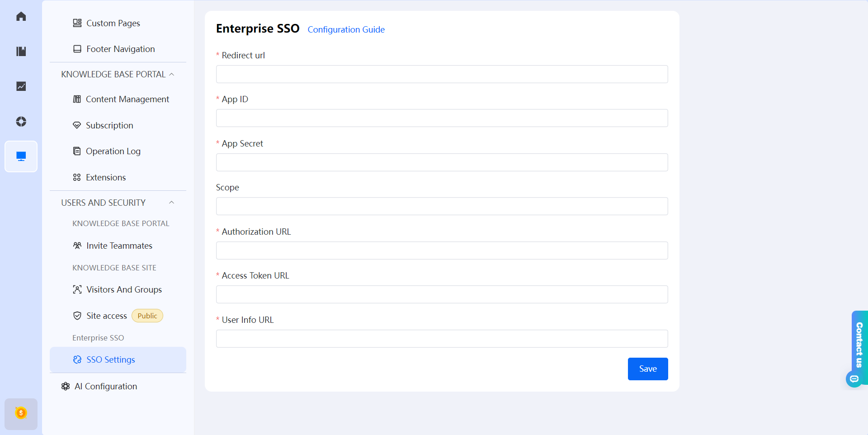Click the Site access shield icon
Image resolution: width=868 pixels, height=435 pixels.
click(77, 316)
